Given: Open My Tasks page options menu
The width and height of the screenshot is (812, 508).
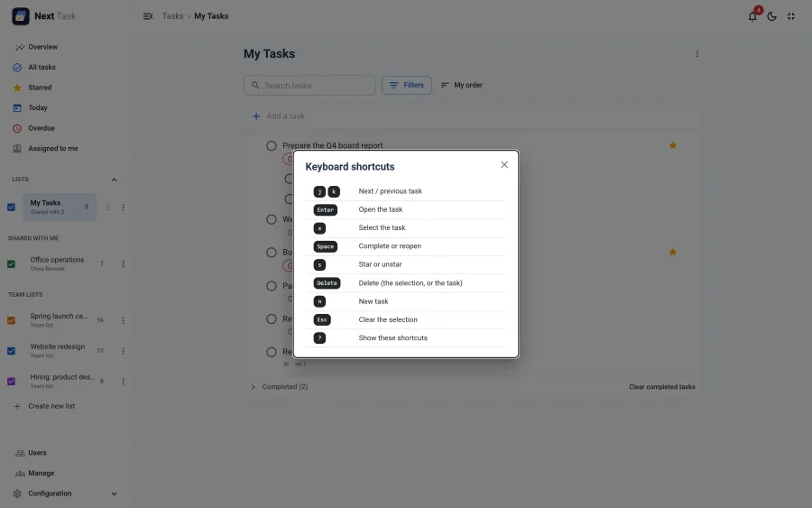Looking at the screenshot, I should 697,54.
